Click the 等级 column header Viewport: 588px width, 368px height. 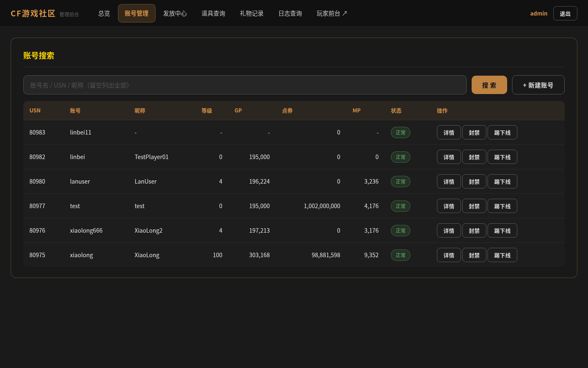pyautogui.click(x=207, y=111)
